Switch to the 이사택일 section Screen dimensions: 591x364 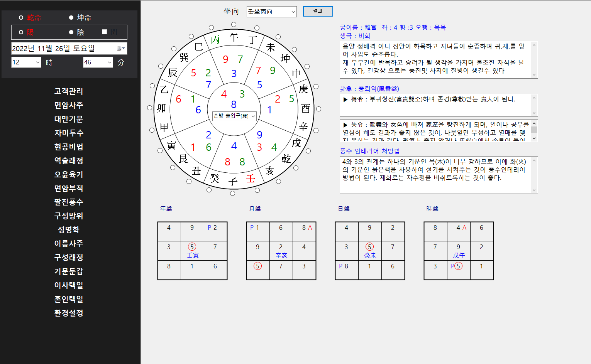pos(69,285)
